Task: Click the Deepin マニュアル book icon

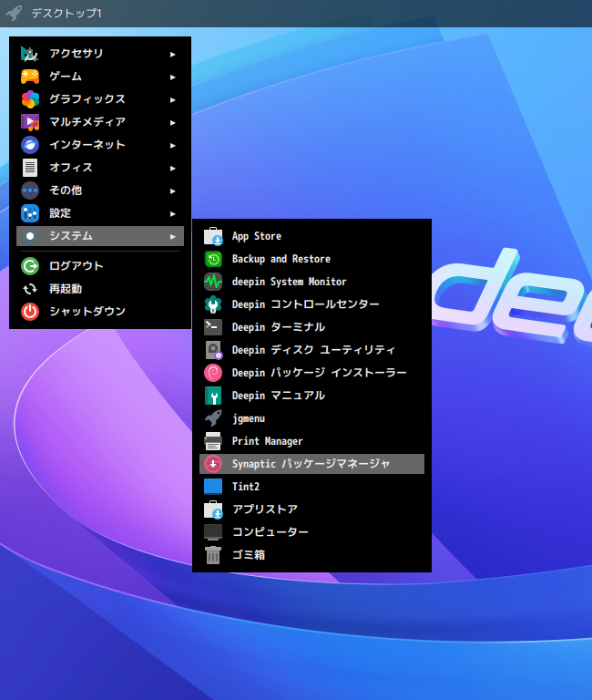Action: pos(213,396)
